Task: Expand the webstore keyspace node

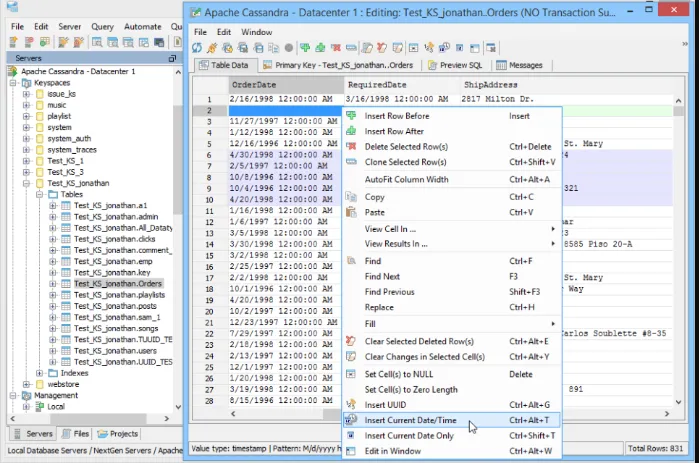Action: click(x=26, y=384)
